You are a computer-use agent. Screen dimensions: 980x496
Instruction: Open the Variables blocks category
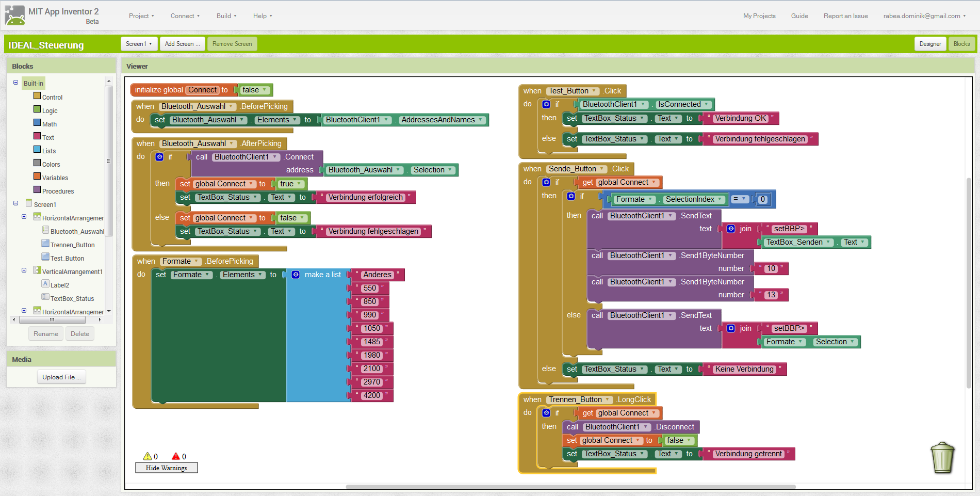tap(55, 178)
